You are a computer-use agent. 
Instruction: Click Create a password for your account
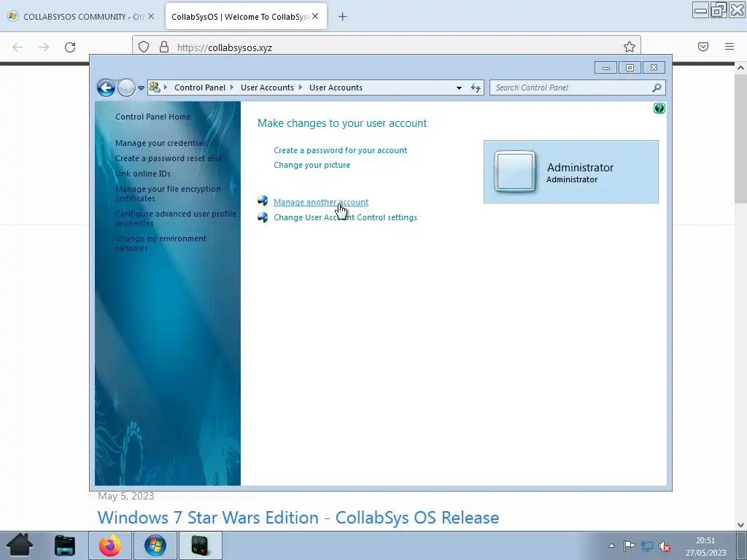(340, 150)
